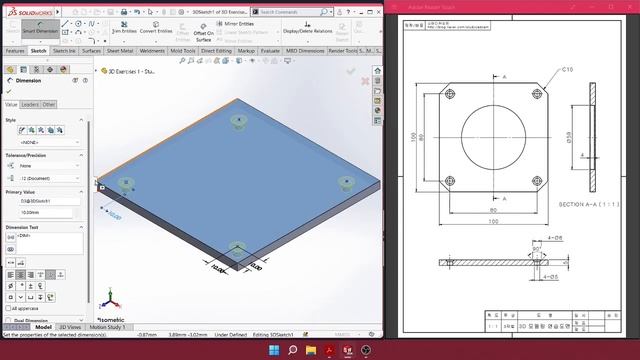Toggle left justify for dimension text
The width and height of the screenshot is (640, 360).
click(11, 275)
